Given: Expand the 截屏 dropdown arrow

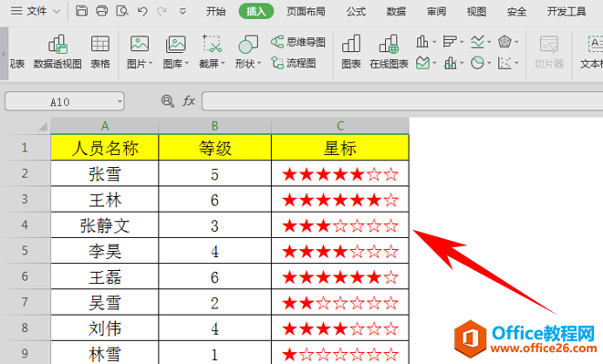Looking at the screenshot, I should pos(224,63).
